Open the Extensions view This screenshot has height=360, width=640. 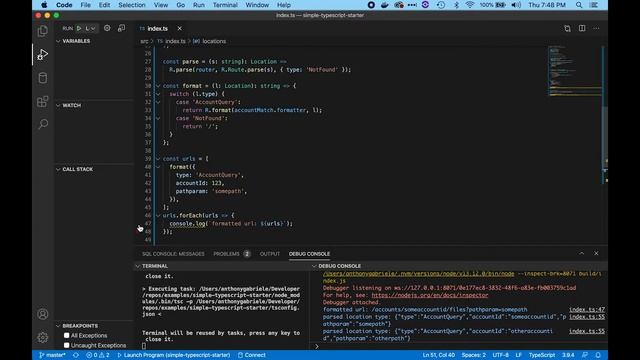point(42,101)
